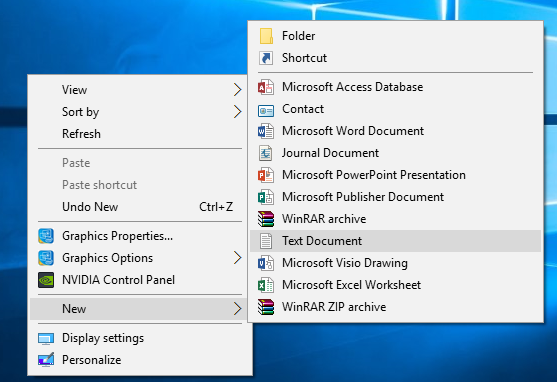Click the Microsoft Access Database icon

click(x=266, y=87)
